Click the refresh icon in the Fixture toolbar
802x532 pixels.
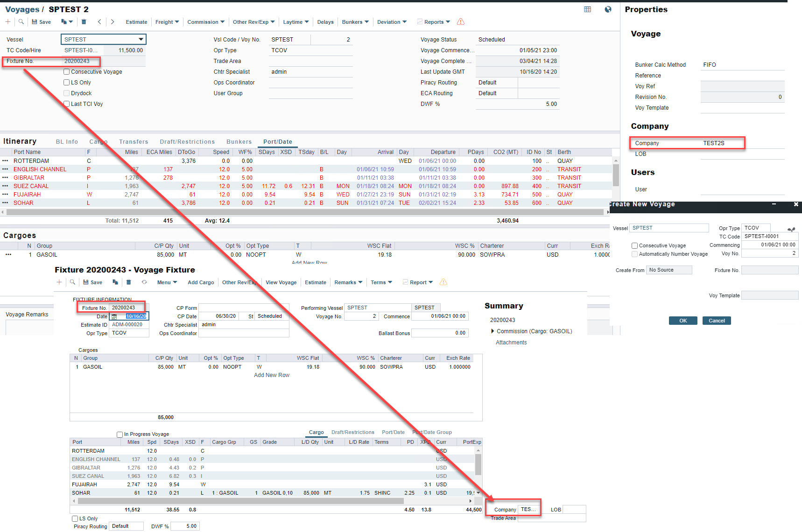click(144, 282)
